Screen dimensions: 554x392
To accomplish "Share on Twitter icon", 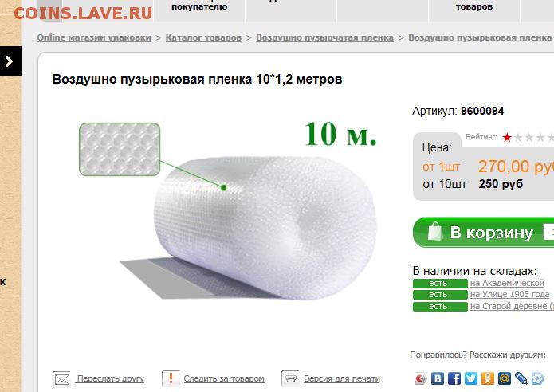I will 470,378.
